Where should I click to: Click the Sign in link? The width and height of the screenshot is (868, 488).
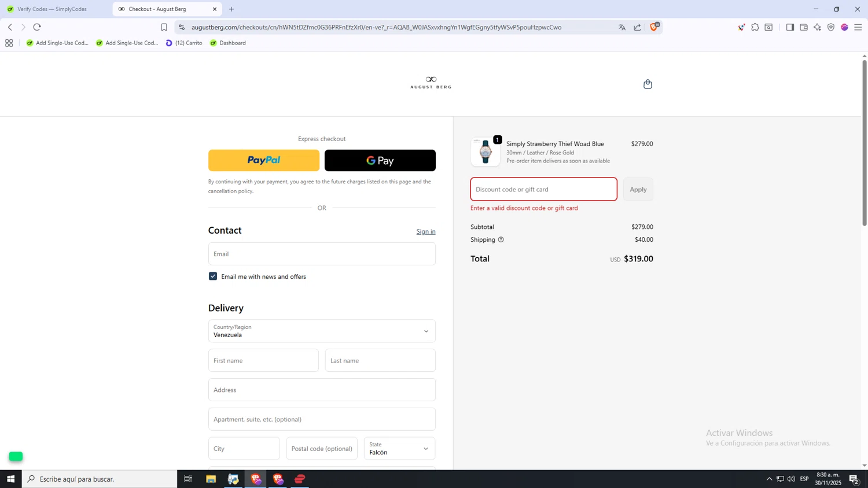point(426,231)
